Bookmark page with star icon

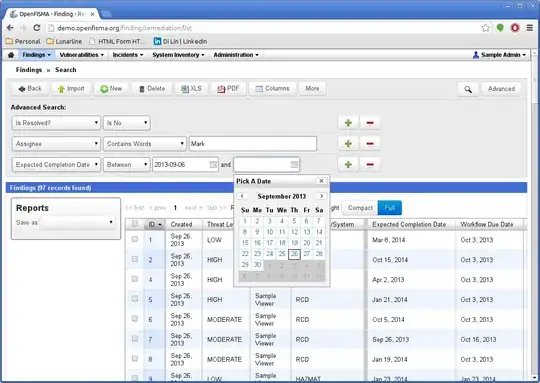(485, 28)
